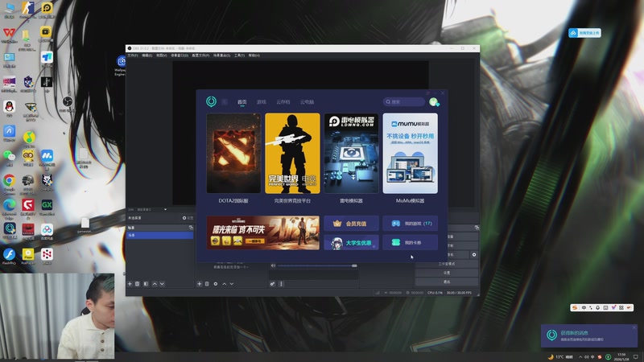Open the 雷电模拟器 card
This screenshot has width=644, height=362.
[x=351, y=153]
